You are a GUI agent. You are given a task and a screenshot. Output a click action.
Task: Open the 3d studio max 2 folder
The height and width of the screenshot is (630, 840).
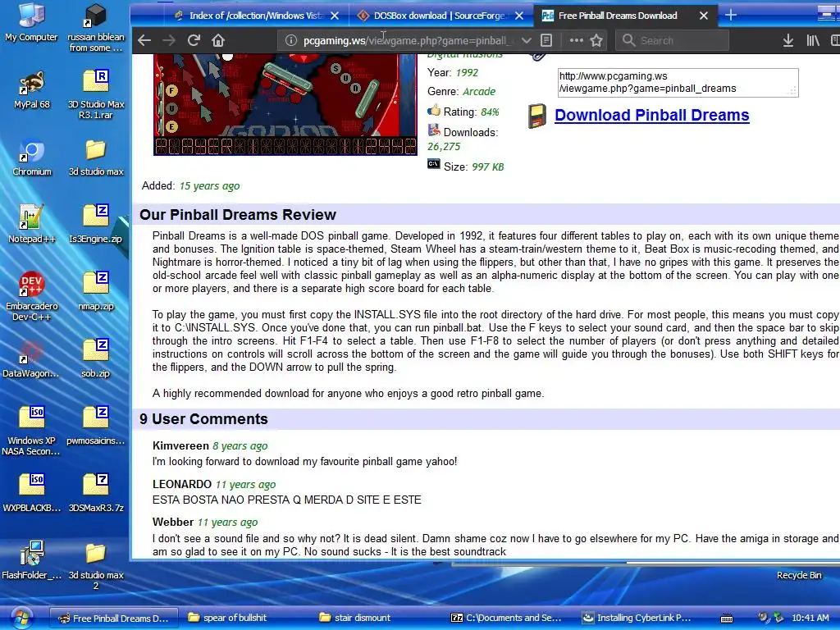(x=96, y=566)
